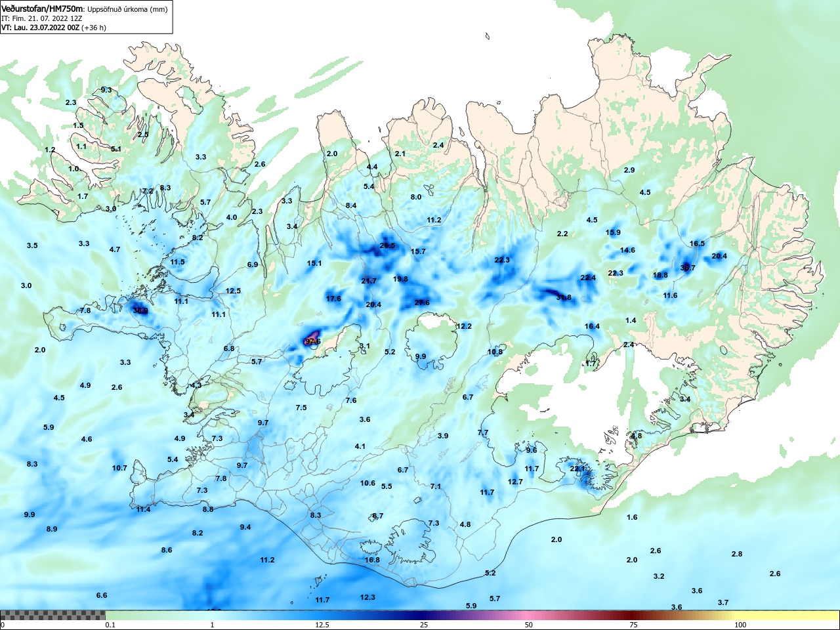
Task: Click the value 1.1 on the map
Action: pos(81,146)
